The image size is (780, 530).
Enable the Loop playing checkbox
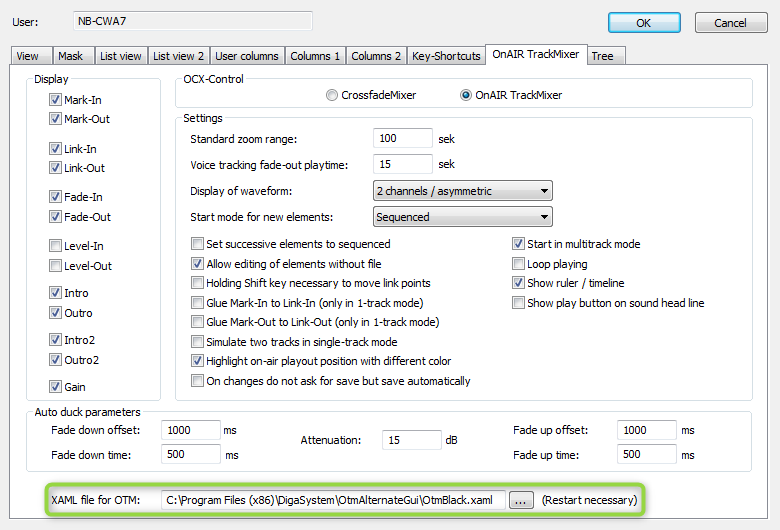[518, 264]
